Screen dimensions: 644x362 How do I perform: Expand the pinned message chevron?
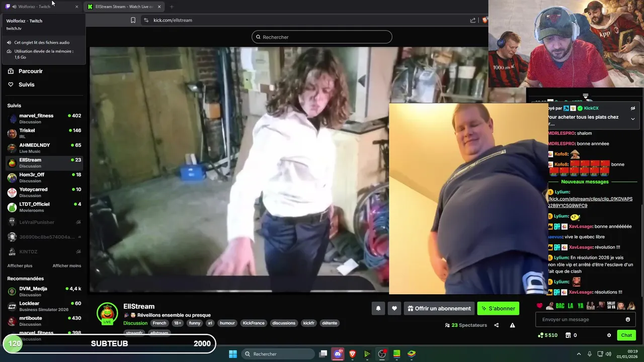(x=633, y=119)
